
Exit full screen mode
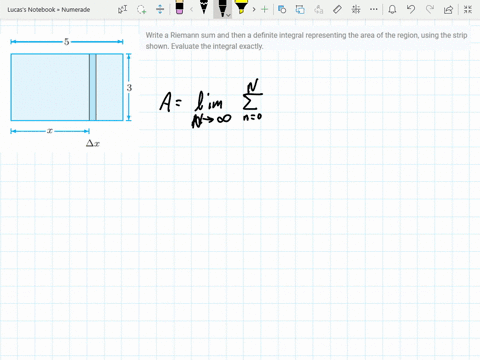(x=468, y=9)
